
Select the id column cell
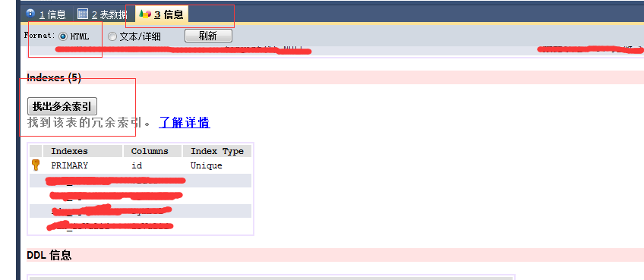tap(137, 166)
